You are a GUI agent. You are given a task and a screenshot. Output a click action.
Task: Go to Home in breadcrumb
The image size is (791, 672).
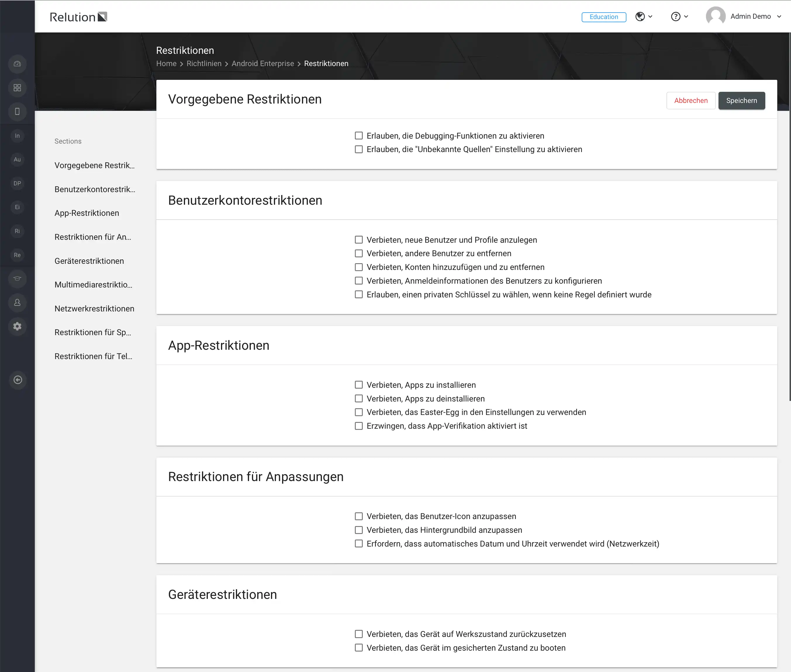[x=166, y=64]
